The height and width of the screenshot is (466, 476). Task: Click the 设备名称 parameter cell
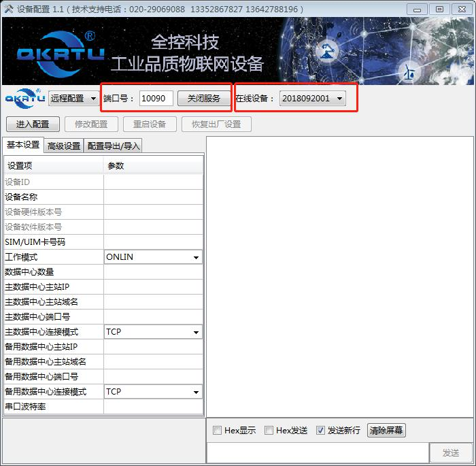pos(153,197)
